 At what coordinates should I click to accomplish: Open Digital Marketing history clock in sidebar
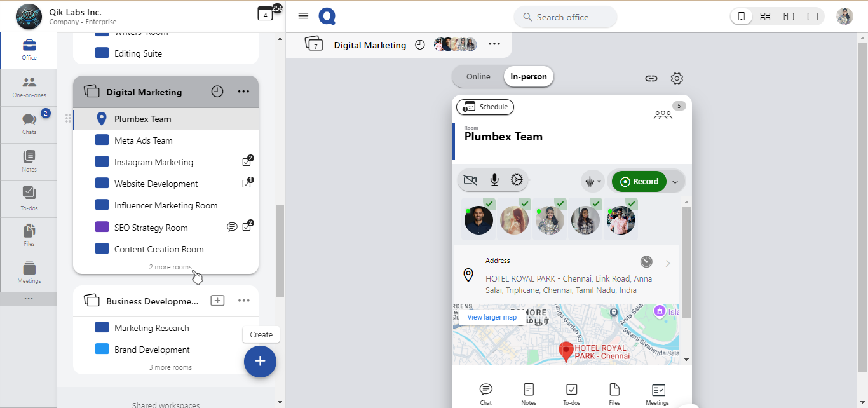point(217,92)
